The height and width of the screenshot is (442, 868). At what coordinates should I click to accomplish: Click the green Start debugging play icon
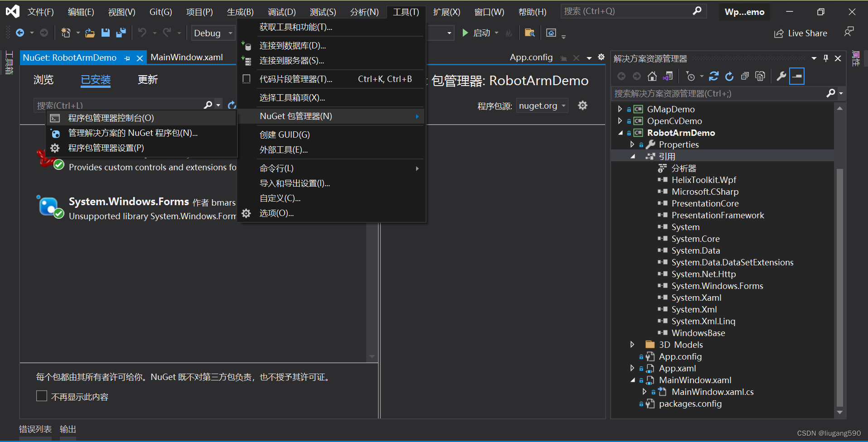465,33
